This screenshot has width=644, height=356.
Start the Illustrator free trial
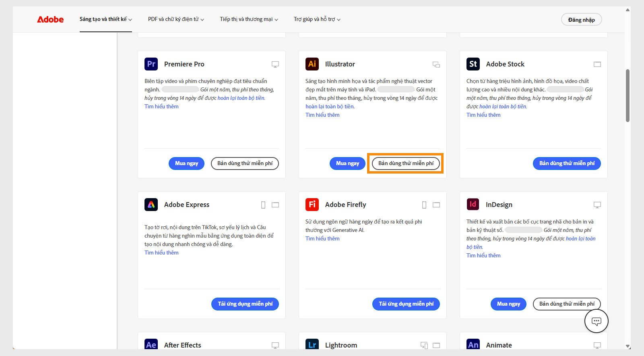[406, 164]
